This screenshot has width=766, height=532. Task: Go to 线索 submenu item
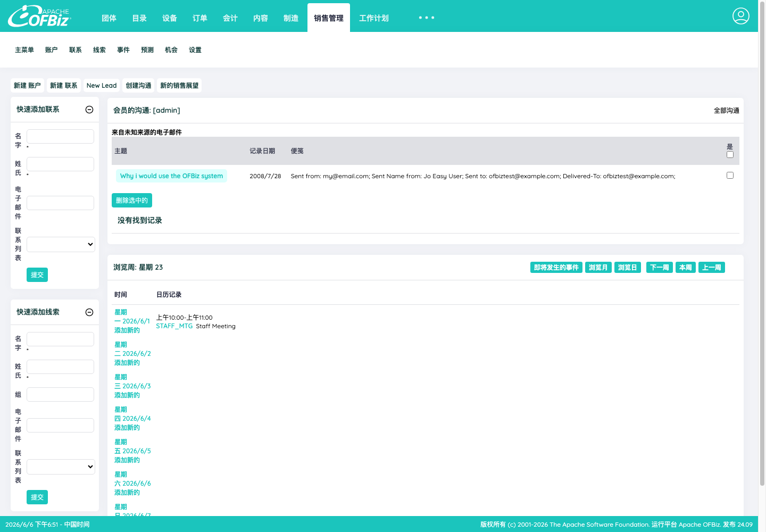pyautogui.click(x=99, y=50)
